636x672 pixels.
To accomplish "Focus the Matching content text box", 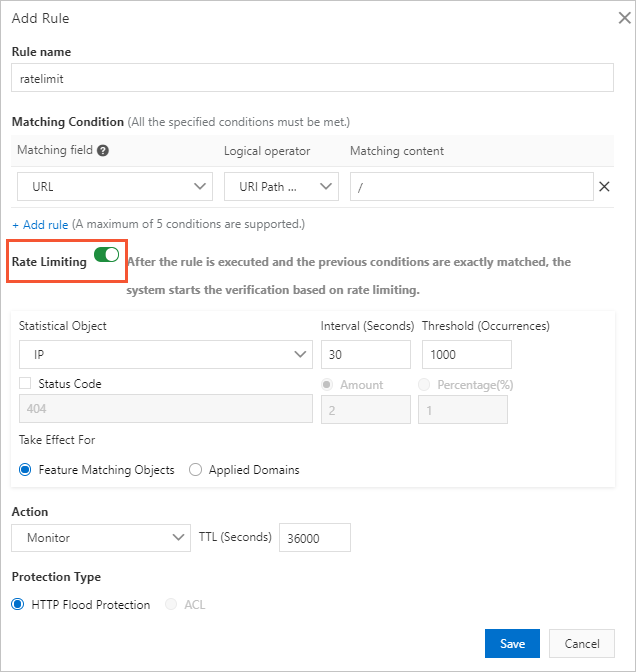I will pos(471,187).
